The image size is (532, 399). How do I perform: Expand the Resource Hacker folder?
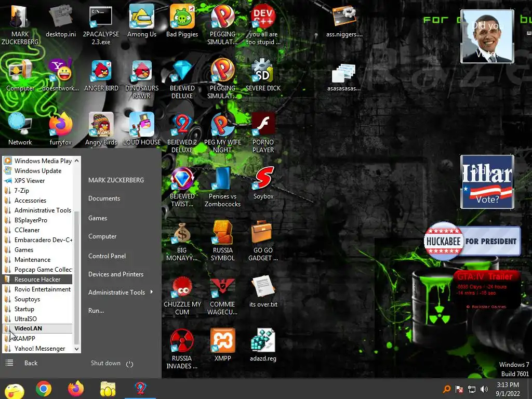[x=37, y=279]
